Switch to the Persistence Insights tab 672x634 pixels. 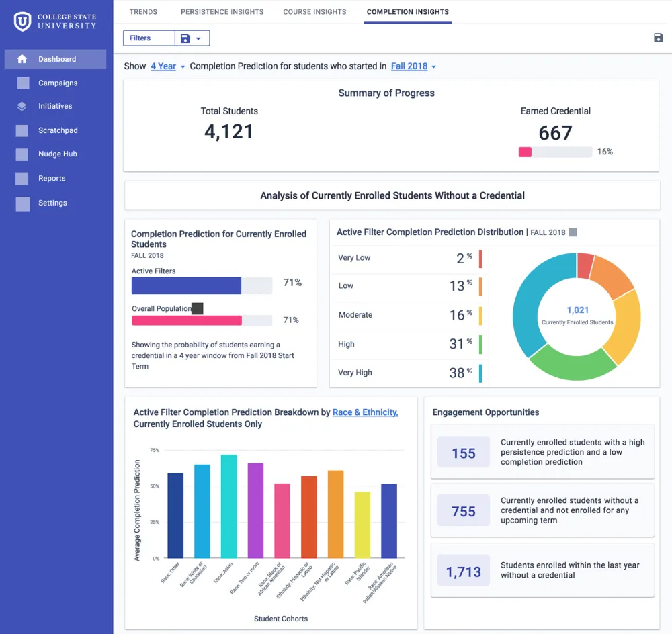coord(222,12)
